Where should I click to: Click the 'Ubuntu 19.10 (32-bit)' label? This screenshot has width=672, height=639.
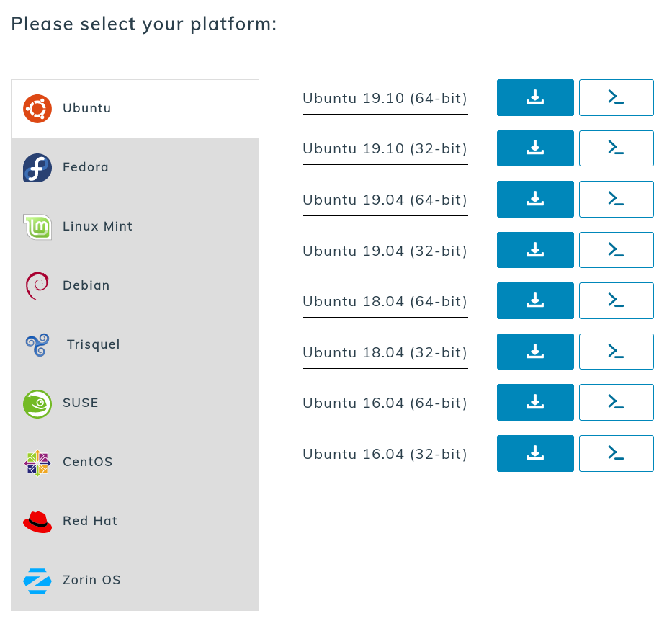385,149
